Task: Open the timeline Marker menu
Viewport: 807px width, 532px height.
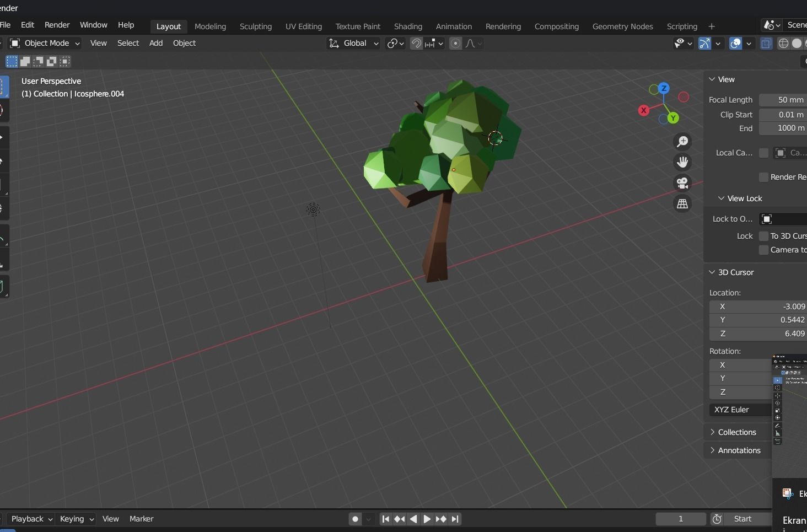Action: tap(142, 519)
